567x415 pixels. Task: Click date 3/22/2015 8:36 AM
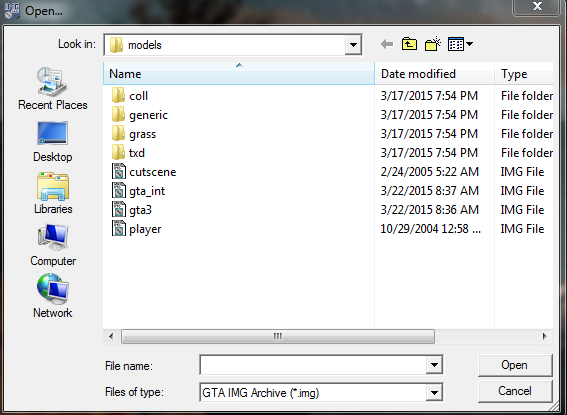point(430,210)
